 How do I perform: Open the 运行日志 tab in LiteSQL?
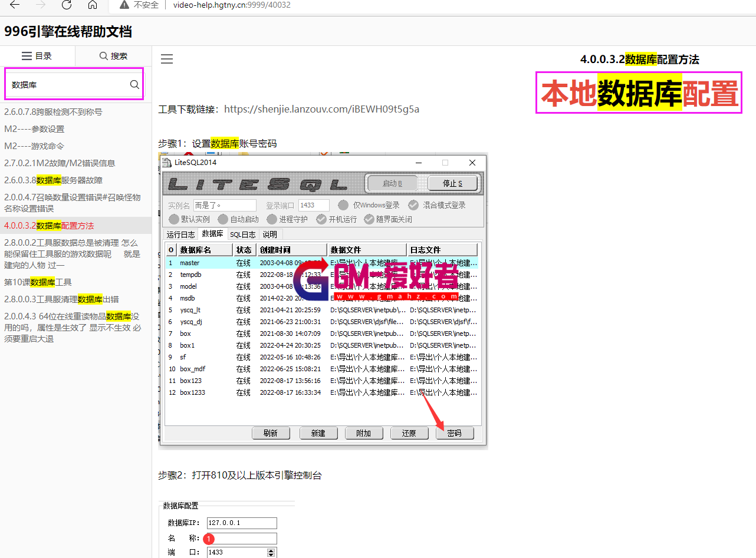pyautogui.click(x=181, y=235)
